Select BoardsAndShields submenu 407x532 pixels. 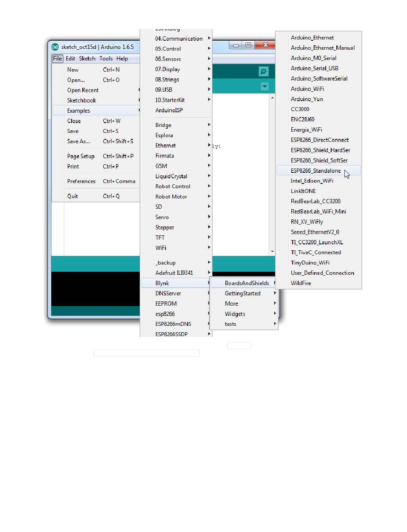[244, 283]
